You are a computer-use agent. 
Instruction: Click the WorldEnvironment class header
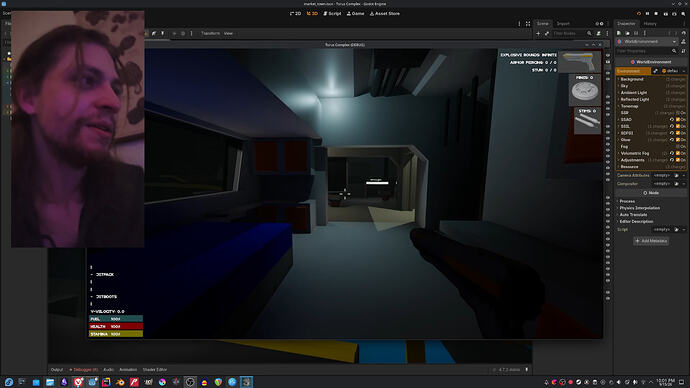(651, 62)
